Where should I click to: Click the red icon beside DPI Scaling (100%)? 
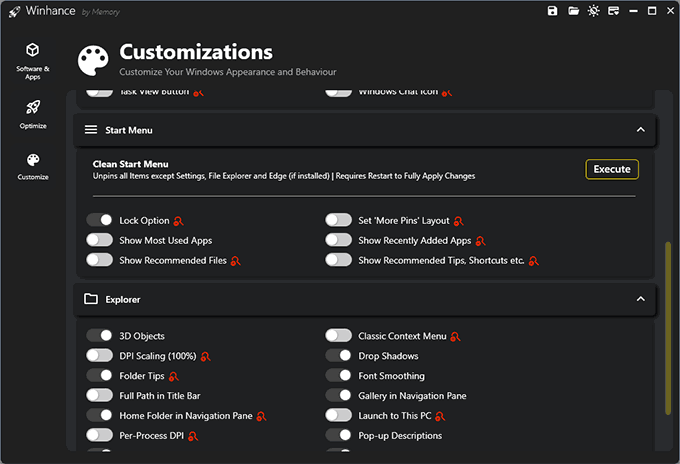point(205,356)
